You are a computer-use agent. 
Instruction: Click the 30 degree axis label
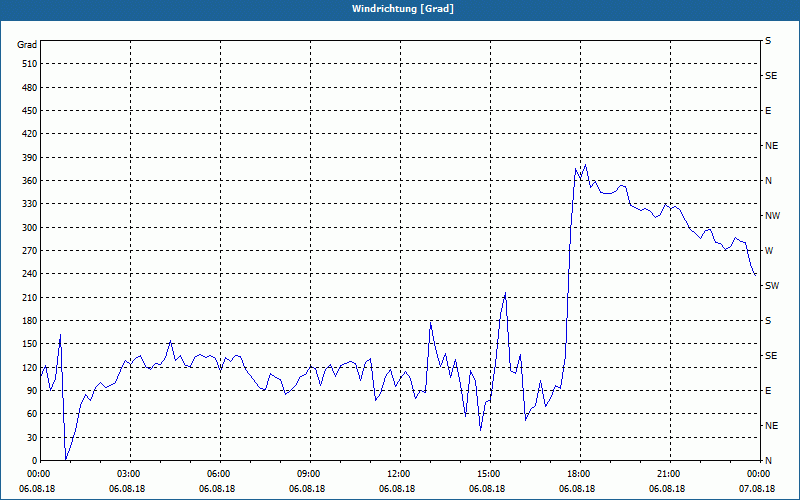tap(32, 438)
